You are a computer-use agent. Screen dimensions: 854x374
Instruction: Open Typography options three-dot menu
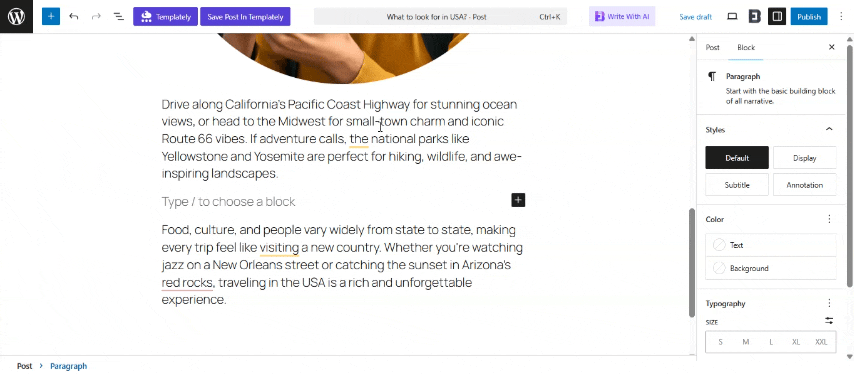point(829,303)
